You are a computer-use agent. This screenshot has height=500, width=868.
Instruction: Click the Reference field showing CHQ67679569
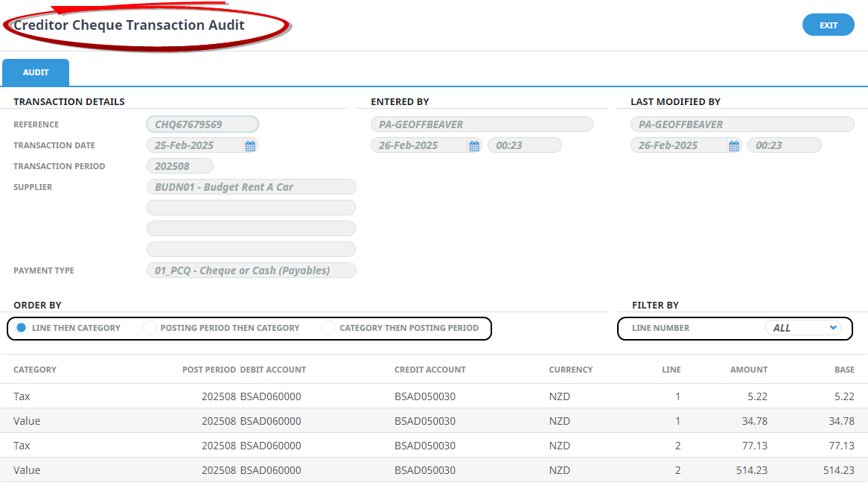coord(202,124)
